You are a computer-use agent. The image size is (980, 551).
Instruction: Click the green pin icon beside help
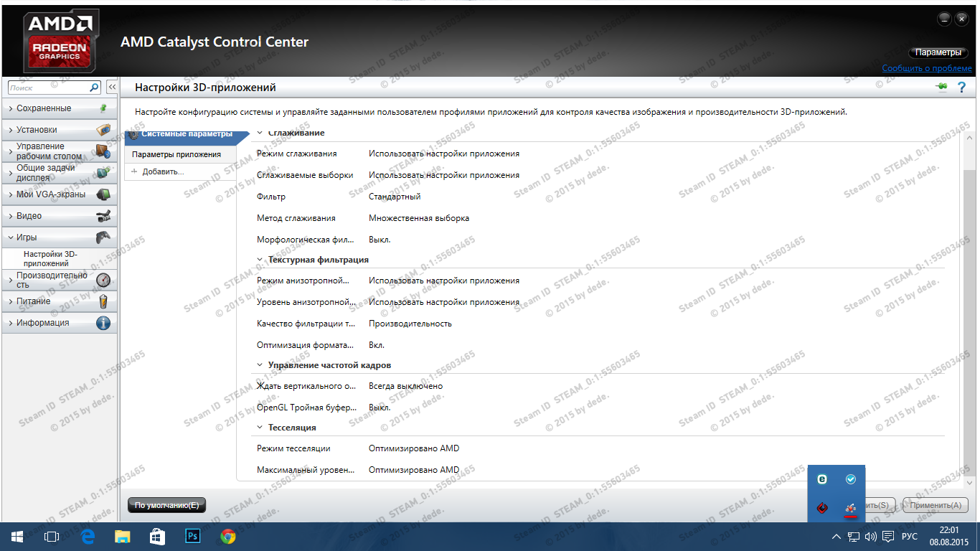[x=942, y=87]
